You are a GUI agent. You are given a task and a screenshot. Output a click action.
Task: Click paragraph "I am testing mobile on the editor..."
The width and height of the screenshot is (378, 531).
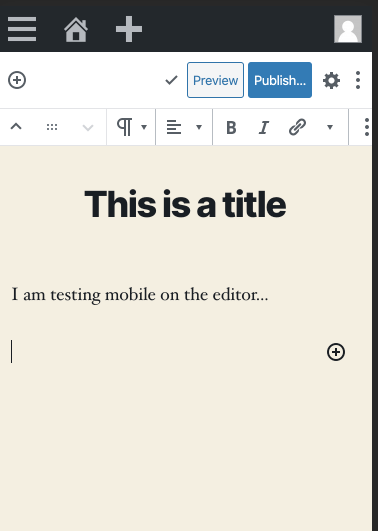(140, 294)
